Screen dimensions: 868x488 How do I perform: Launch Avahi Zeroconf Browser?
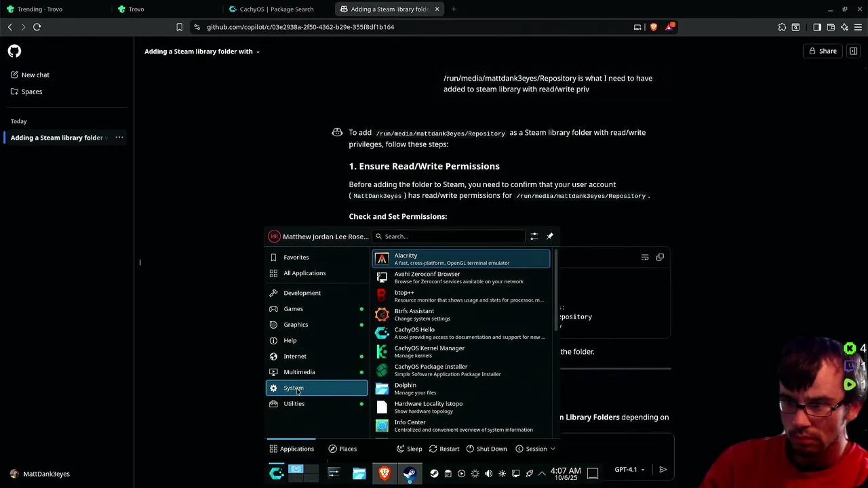[461, 277]
